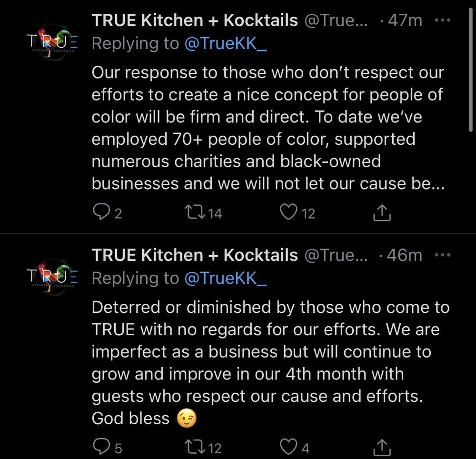Retweet the first tweet with 14 retweets
Viewport: 476px width, 459px height.
click(194, 213)
